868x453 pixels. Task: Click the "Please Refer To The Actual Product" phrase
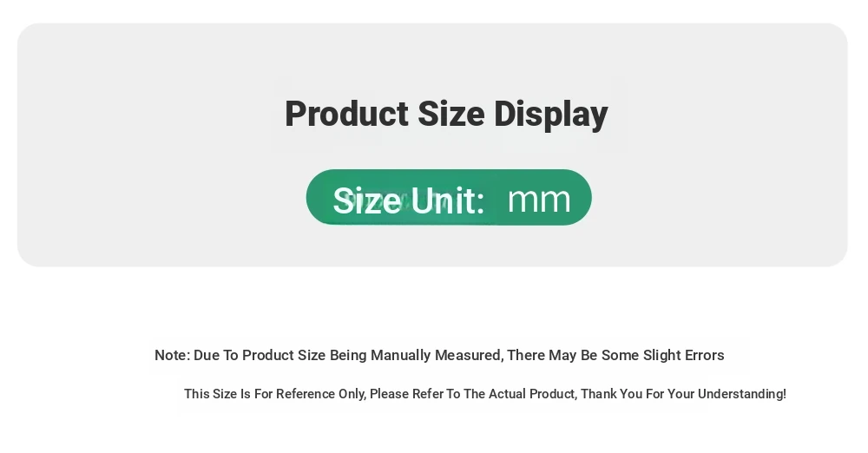click(474, 394)
